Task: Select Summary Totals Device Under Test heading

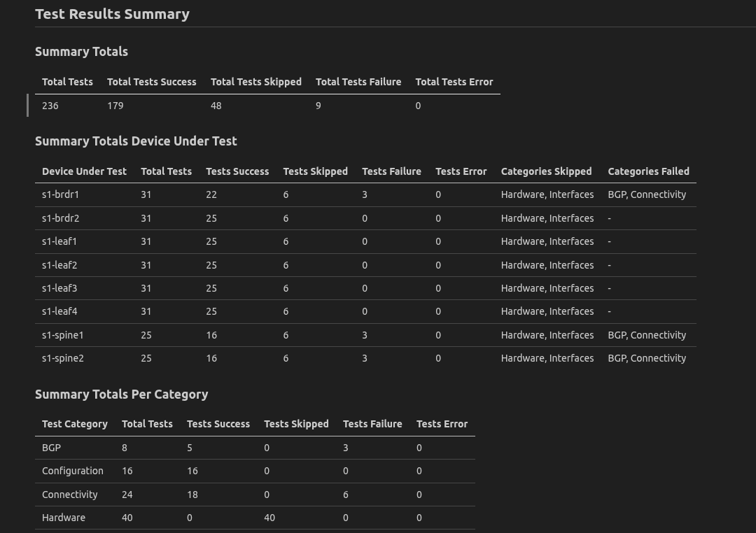Action: [136, 141]
